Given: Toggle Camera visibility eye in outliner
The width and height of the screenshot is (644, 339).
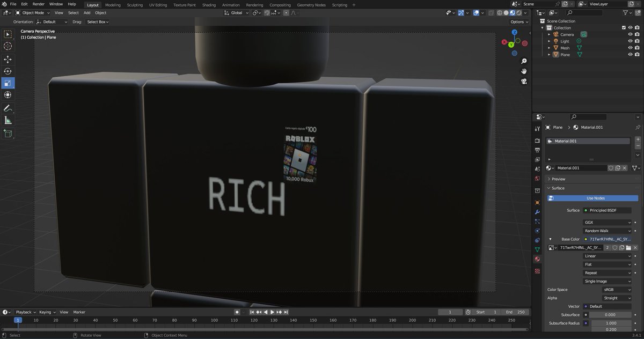Looking at the screenshot, I should pos(630,34).
